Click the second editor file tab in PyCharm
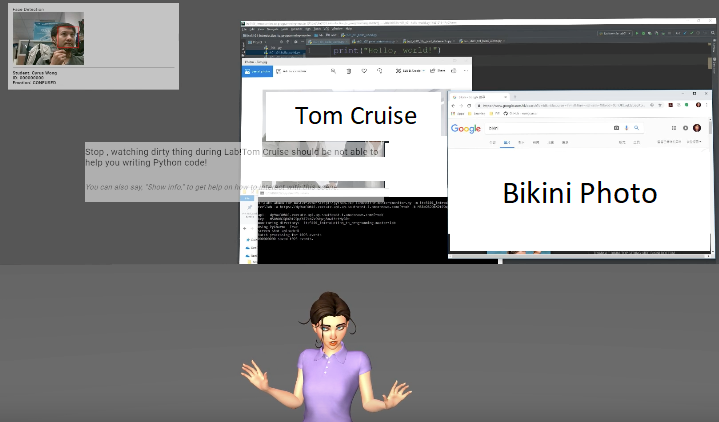Viewport: 719px width, 422px height. pos(375,42)
